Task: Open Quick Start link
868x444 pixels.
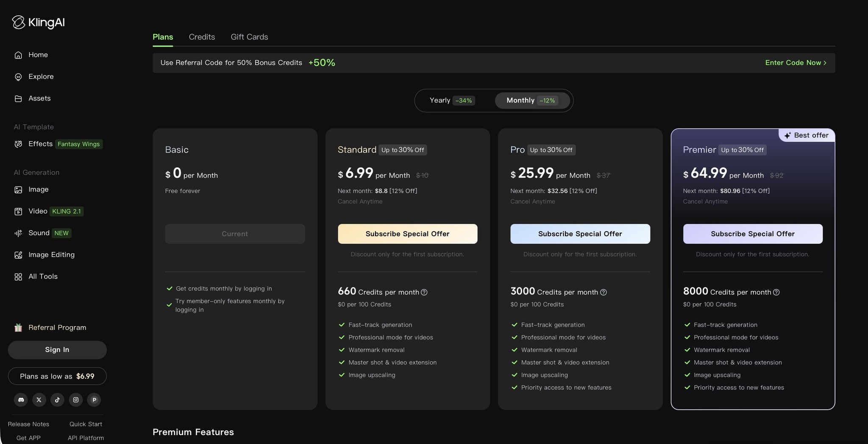Action: point(86,424)
